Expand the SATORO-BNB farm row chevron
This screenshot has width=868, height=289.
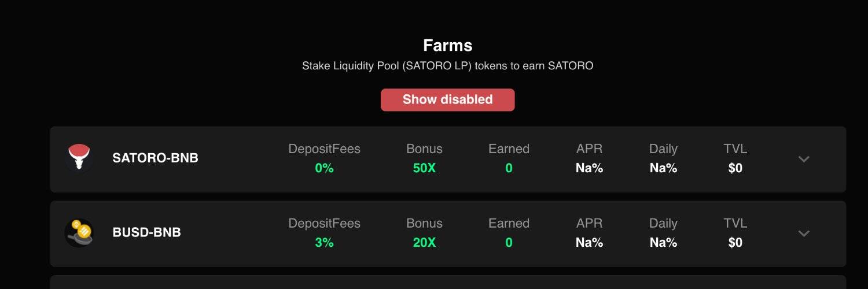(804, 159)
